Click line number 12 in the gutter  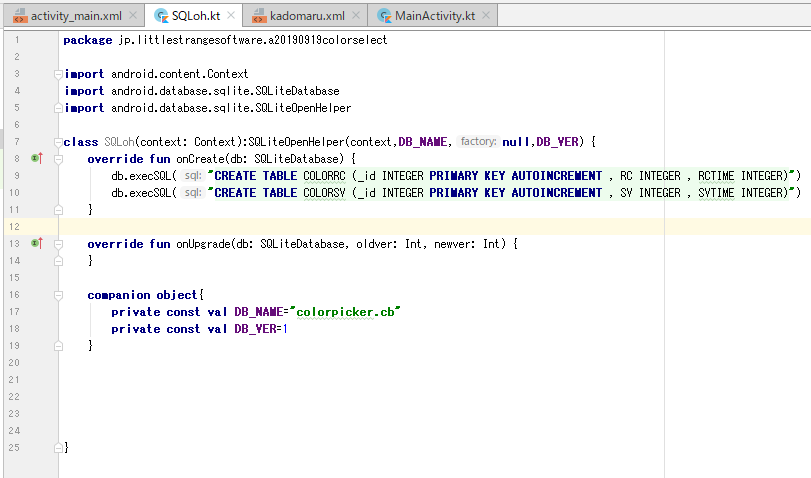tap(14, 227)
